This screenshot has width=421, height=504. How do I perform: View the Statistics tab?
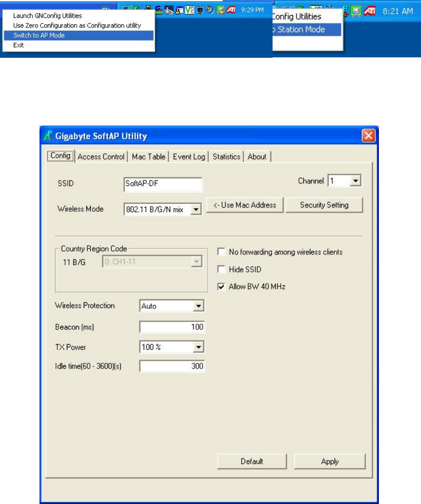point(227,157)
